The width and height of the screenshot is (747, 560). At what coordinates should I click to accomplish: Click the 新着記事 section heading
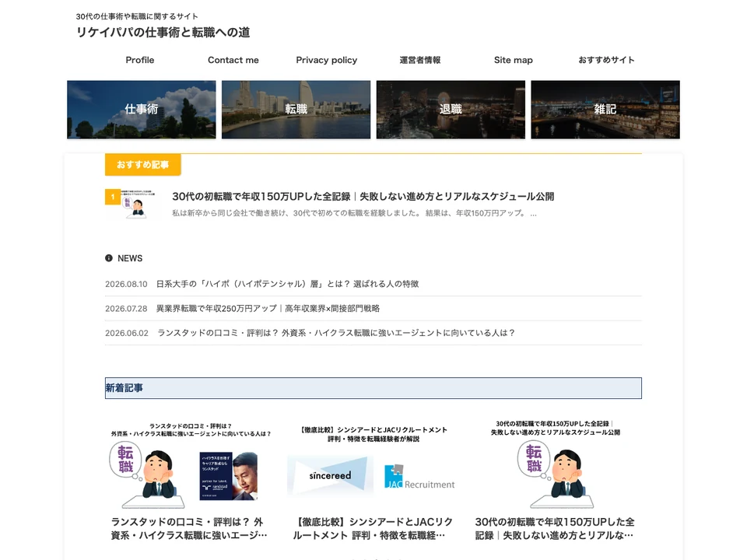click(373, 388)
